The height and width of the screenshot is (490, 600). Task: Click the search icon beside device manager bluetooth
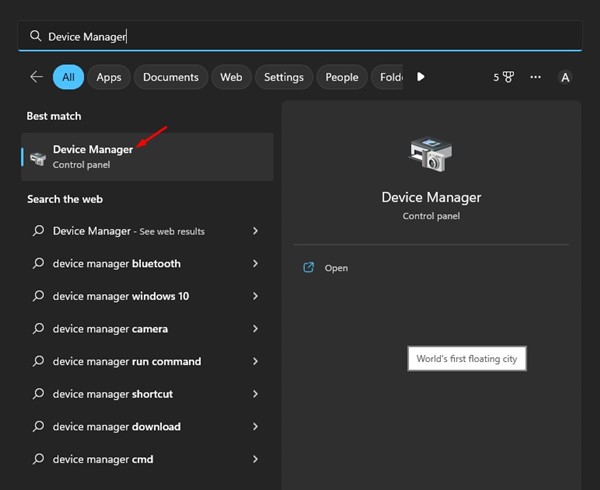[39, 264]
